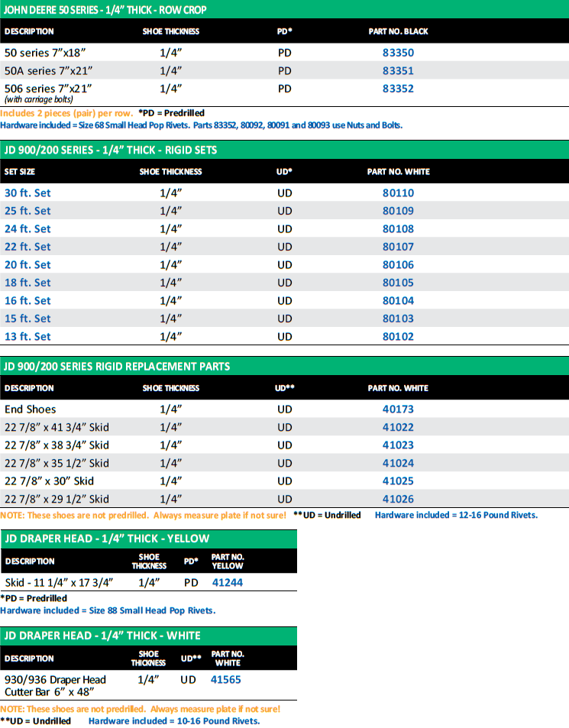Click 'Skid - 11 1/4" x 17 3/4"' description
Screen dimensions: 569x728
click(x=59, y=582)
